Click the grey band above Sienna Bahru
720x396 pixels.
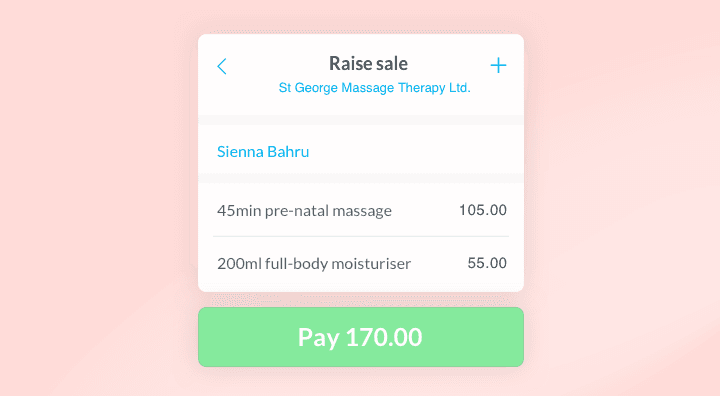tap(361, 119)
